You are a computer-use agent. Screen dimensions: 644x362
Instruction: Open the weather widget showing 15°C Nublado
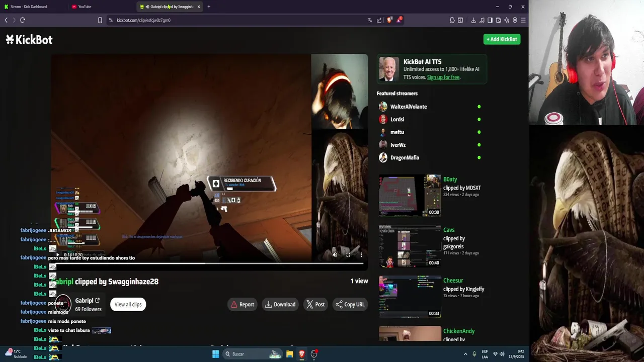[15, 354]
